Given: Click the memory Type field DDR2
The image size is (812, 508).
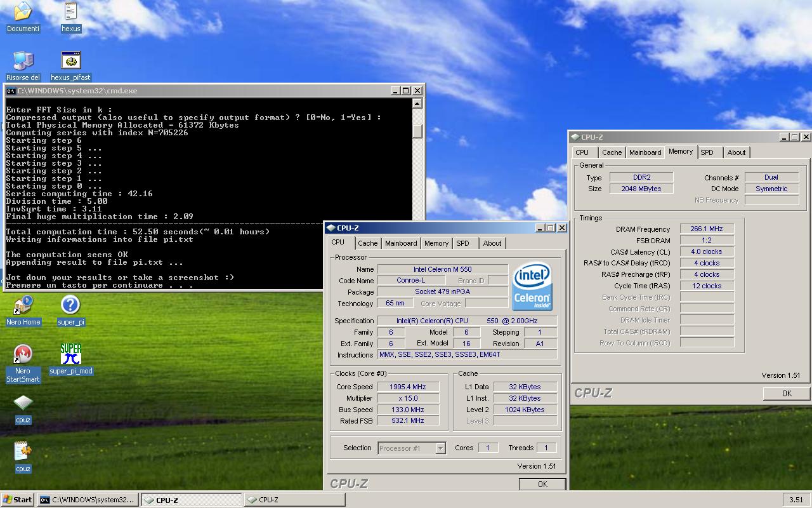Looking at the screenshot, I should pos(641,177).
